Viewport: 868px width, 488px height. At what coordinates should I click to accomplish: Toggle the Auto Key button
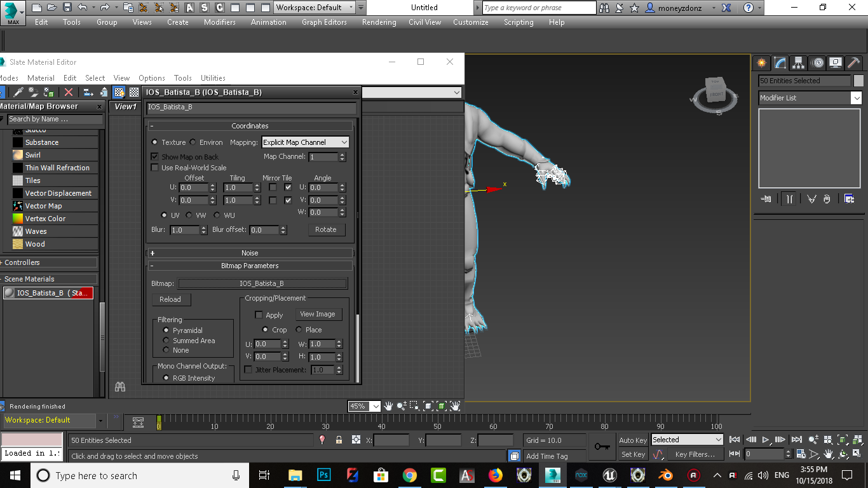(633, 440)
